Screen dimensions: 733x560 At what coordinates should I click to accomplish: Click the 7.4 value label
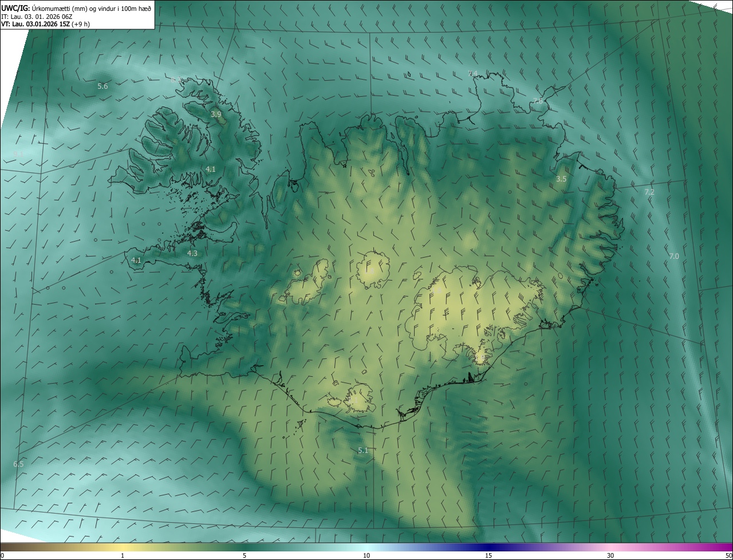tap(472, 73)
